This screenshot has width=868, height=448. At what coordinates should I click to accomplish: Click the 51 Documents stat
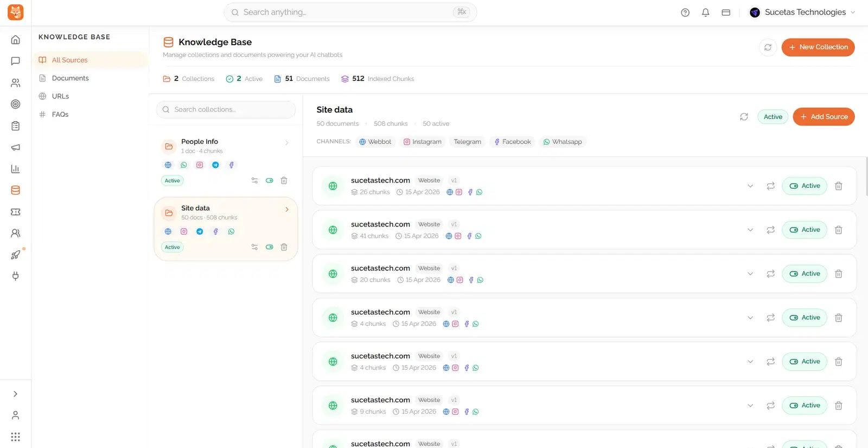pos(302,79)
